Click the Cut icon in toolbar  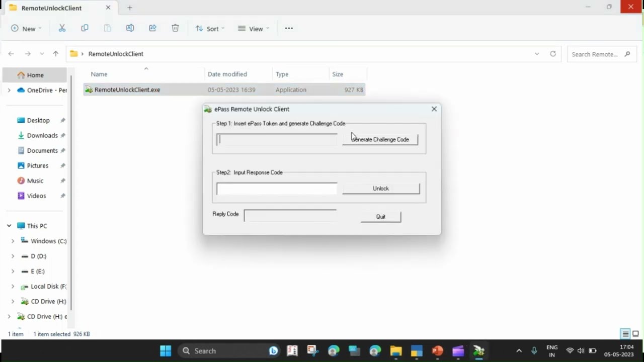click(x=62, y=28)
